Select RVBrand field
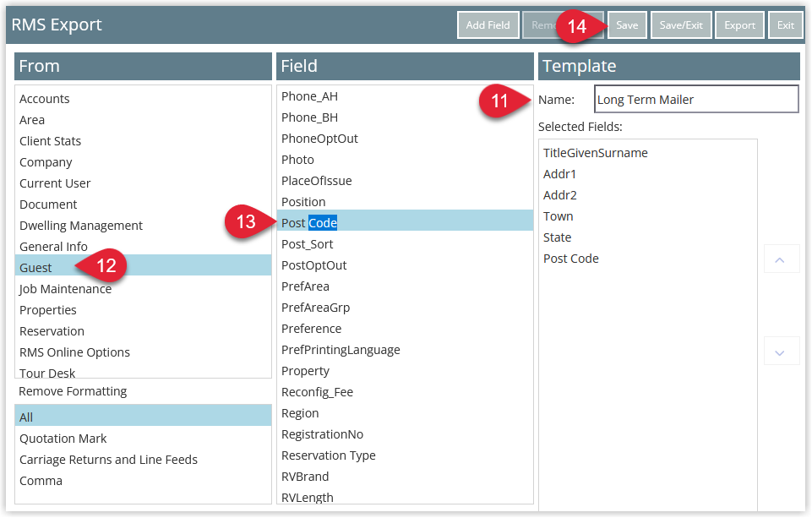Screen dimensions: 812x518 tap(405, 477)
